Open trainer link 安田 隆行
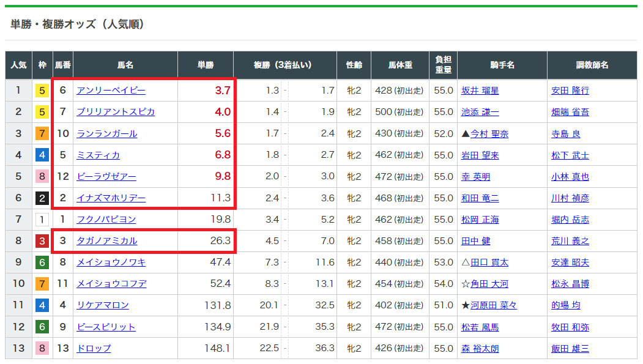The image size is (643, 364). click(570, 91)
